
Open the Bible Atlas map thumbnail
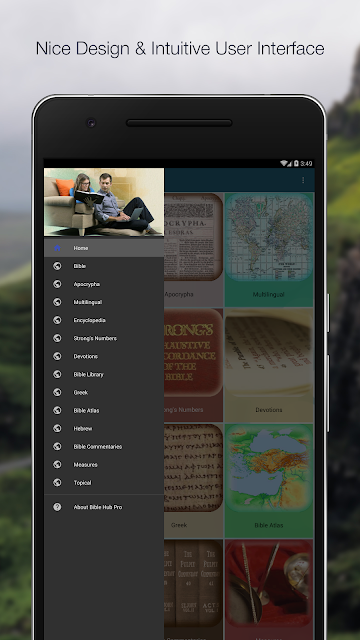tap(269, 468)
